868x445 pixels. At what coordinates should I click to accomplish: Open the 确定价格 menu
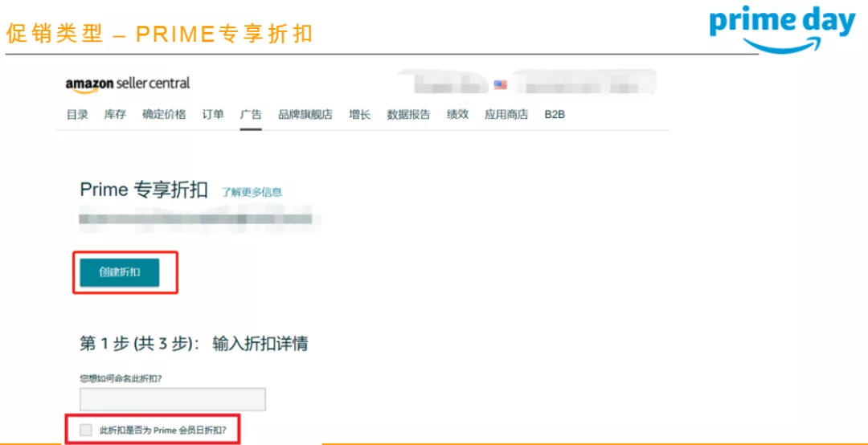pos(164,115)
